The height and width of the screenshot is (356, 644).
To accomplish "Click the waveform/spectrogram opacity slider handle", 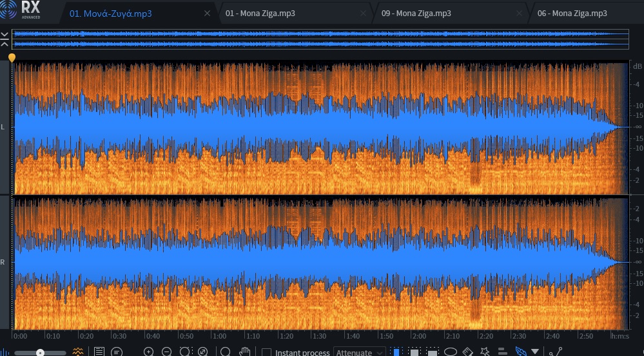I will [40, 353].
